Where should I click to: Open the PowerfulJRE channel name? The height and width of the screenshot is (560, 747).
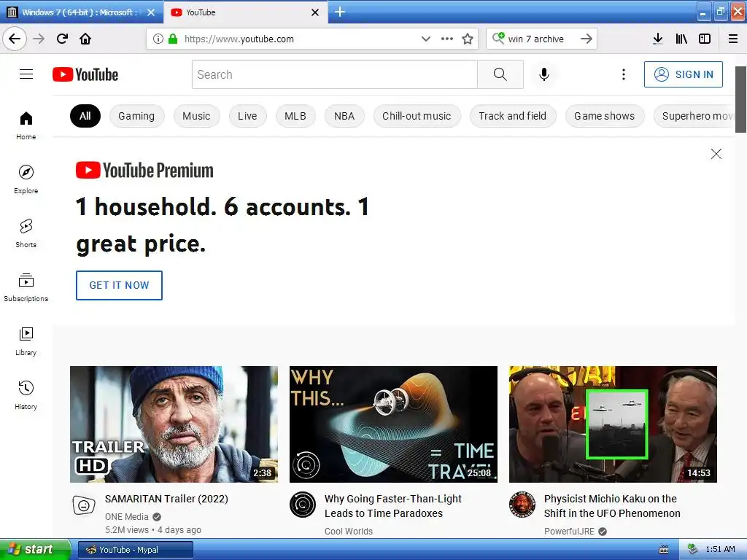click(569, 532)
